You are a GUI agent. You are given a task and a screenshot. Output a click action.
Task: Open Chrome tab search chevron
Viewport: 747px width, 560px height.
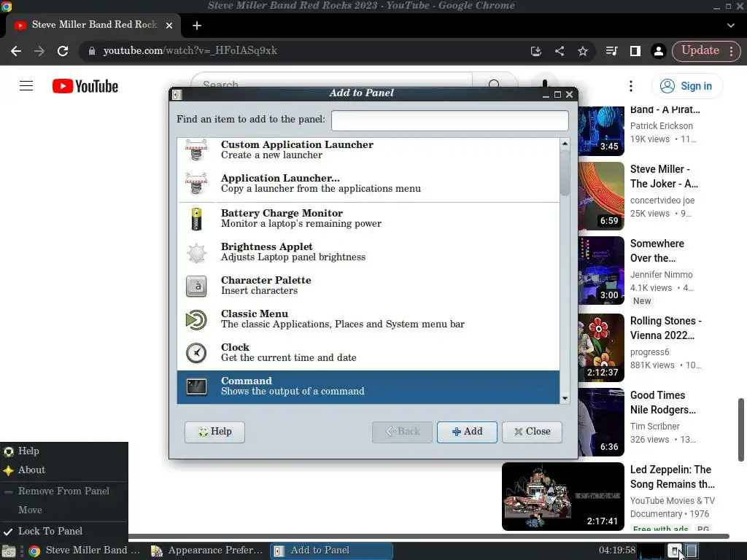tap(731, 26)
